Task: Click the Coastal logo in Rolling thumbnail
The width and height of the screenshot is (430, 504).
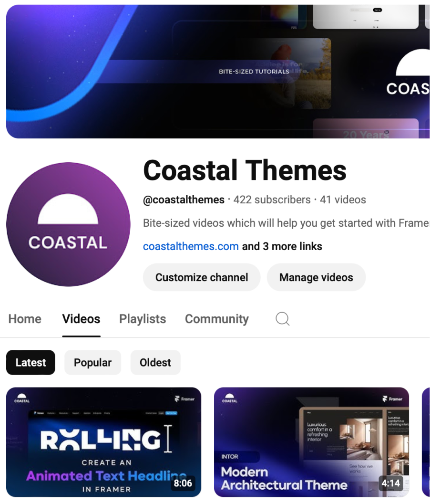Action: pyautogui.click(x=22, y=398)
